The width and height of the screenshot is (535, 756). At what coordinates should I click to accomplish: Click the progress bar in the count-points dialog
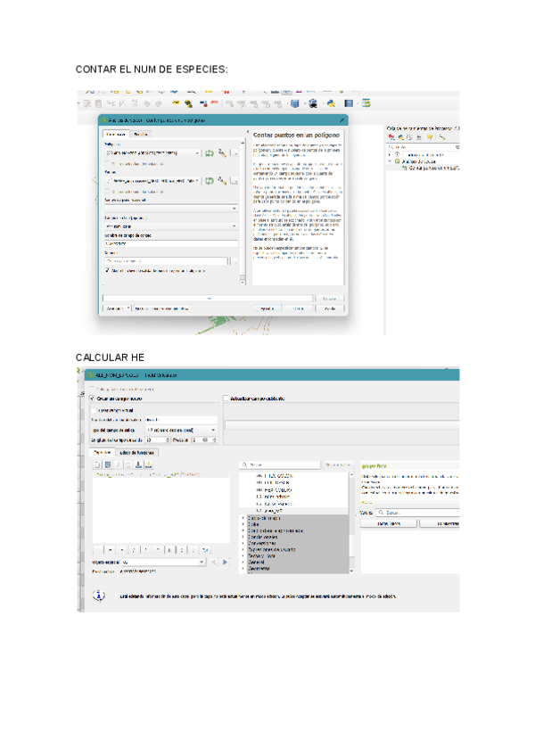tap(208, 299)
